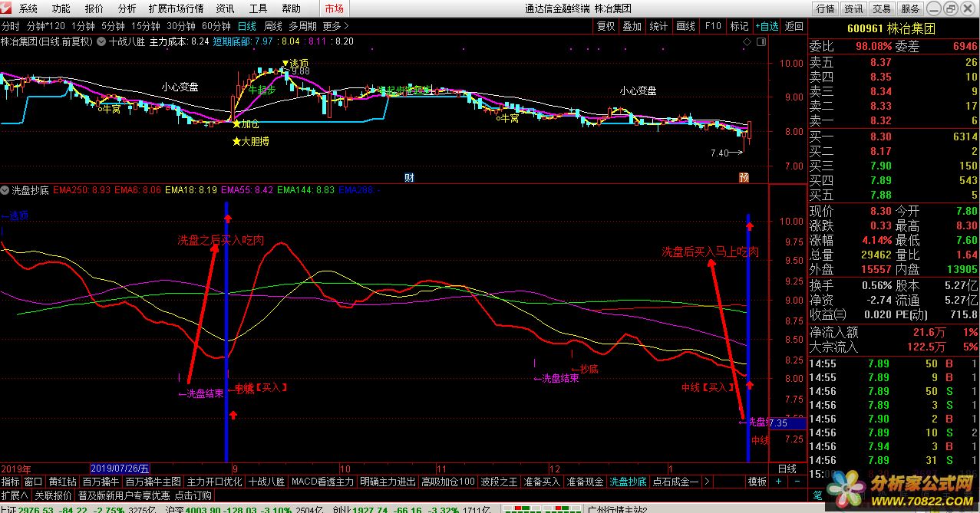The height and width of the screenshot is (513, 980).
Task: Click the 行情 button at top right
Action: (x=826, y=9)
